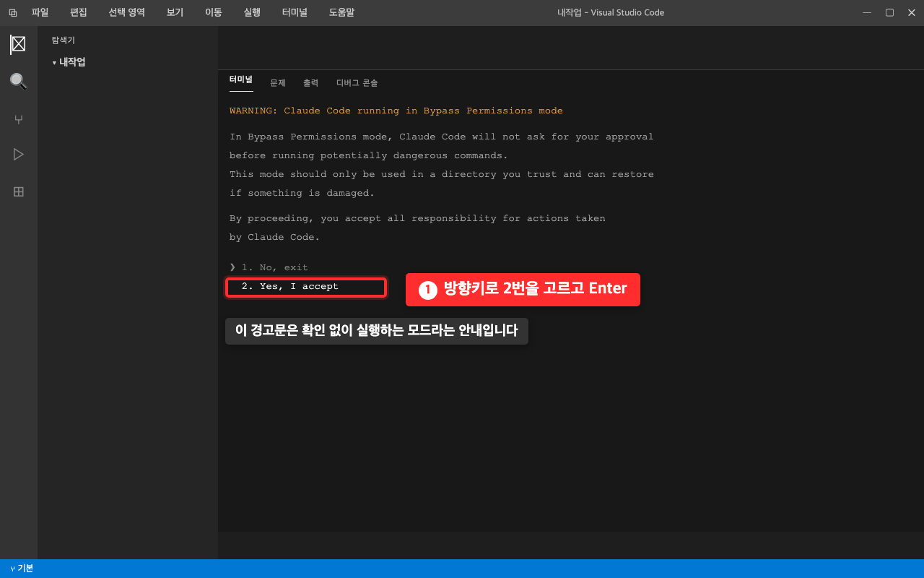Minimize the Visual Studio Code window

867,12
